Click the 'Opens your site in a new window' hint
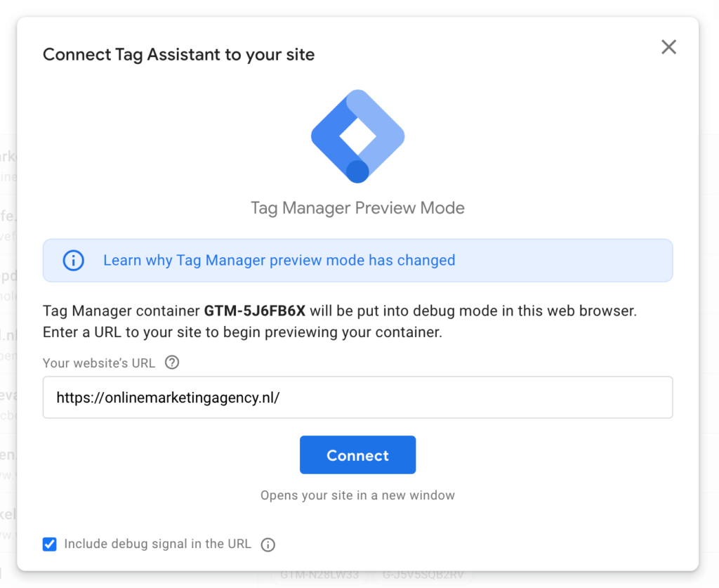719x588 pixels. click(357, 495)
